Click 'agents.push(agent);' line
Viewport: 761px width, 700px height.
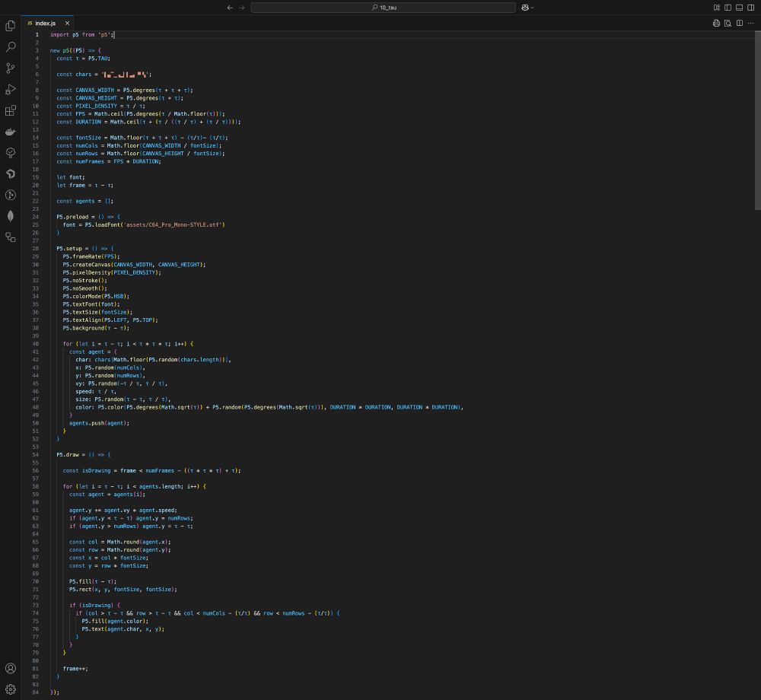coord(99,423)
